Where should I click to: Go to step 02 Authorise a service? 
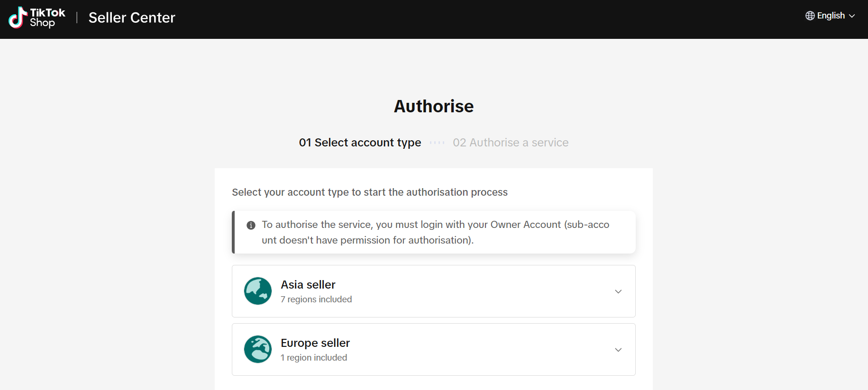pos(511,143)
